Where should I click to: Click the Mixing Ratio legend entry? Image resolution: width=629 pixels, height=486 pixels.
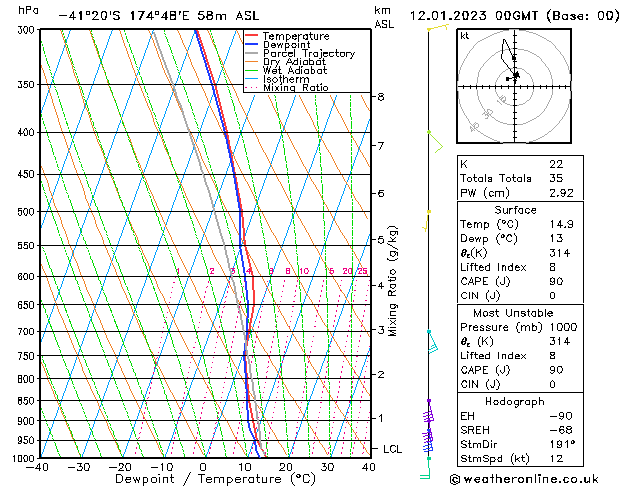[x=287, y=87]
